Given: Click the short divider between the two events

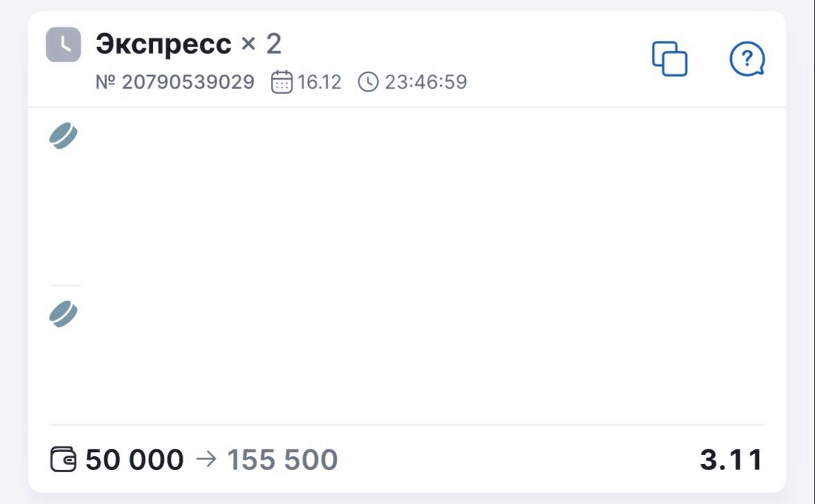Looking at the screenshot, I should pos(65,285).
